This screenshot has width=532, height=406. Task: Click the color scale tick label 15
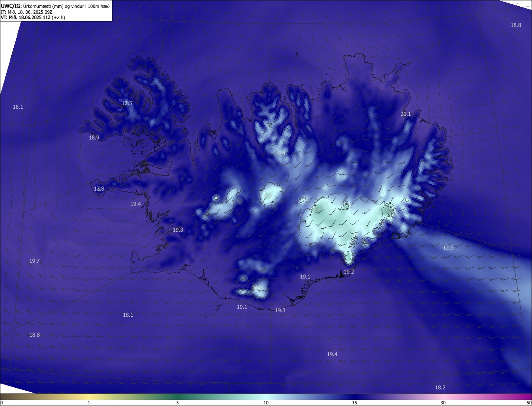355,403
